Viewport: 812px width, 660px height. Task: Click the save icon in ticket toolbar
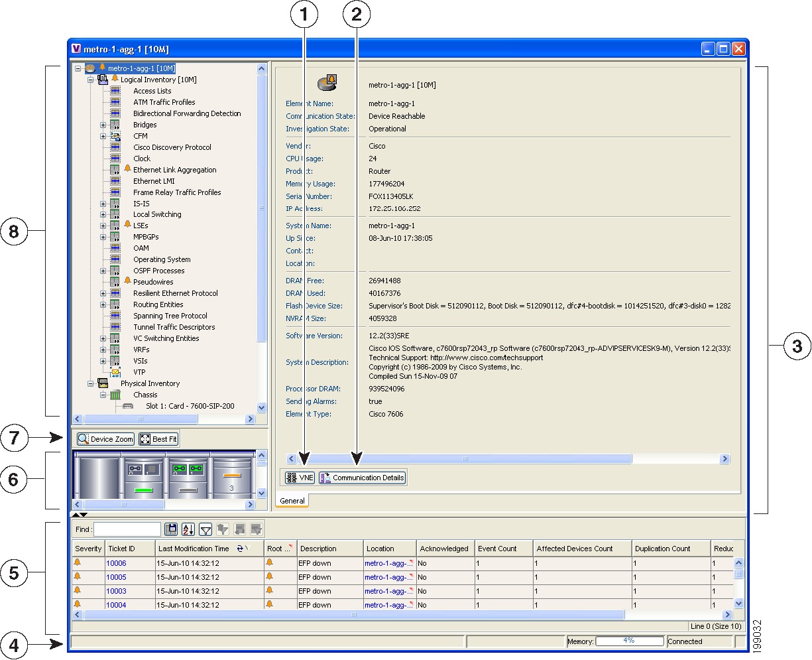pos(171,529)
